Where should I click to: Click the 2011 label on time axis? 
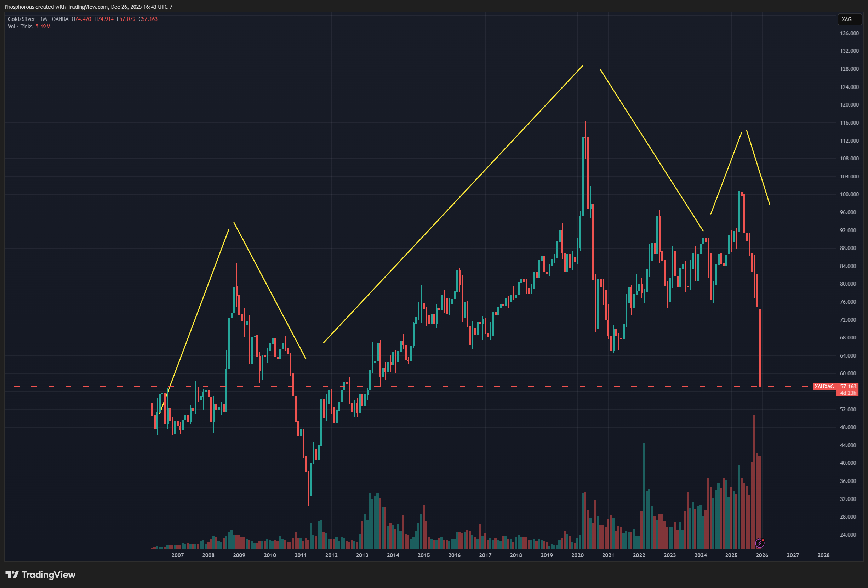click(300, 555)
